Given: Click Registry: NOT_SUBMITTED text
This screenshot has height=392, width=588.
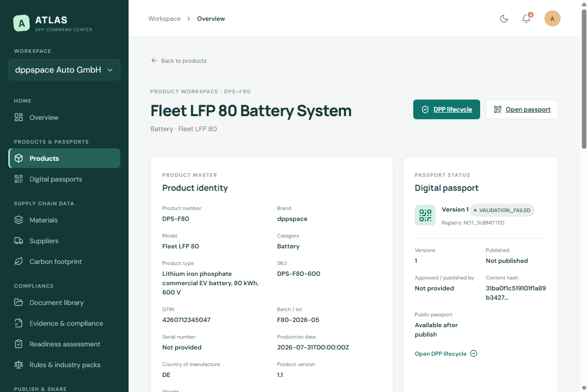Looking at the screenshot, I should [x=473, y=223].
